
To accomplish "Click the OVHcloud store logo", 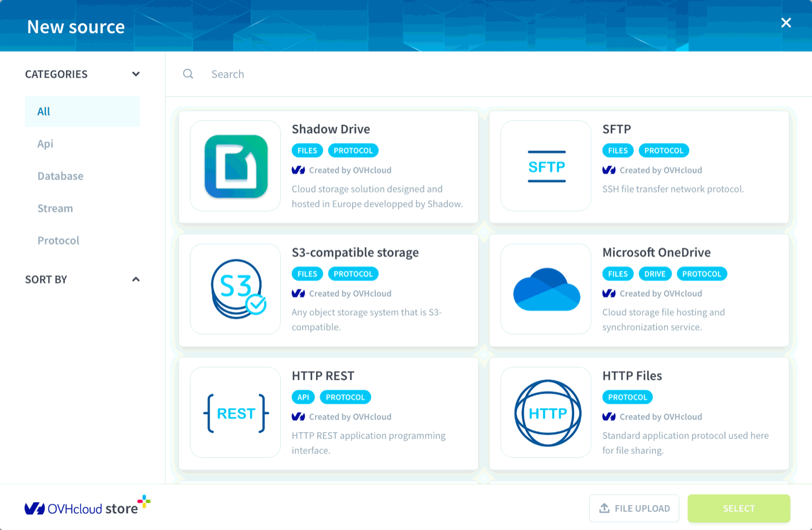I will [x=87, y=506].
